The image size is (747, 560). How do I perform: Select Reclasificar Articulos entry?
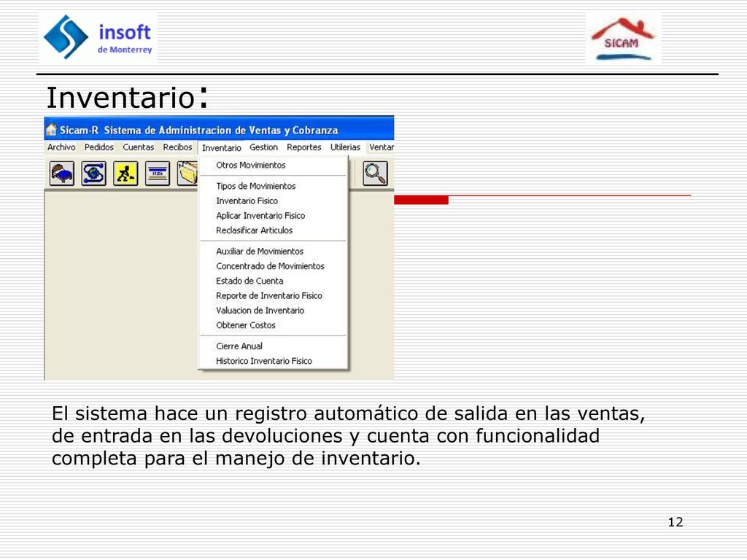tap(274, 230)
